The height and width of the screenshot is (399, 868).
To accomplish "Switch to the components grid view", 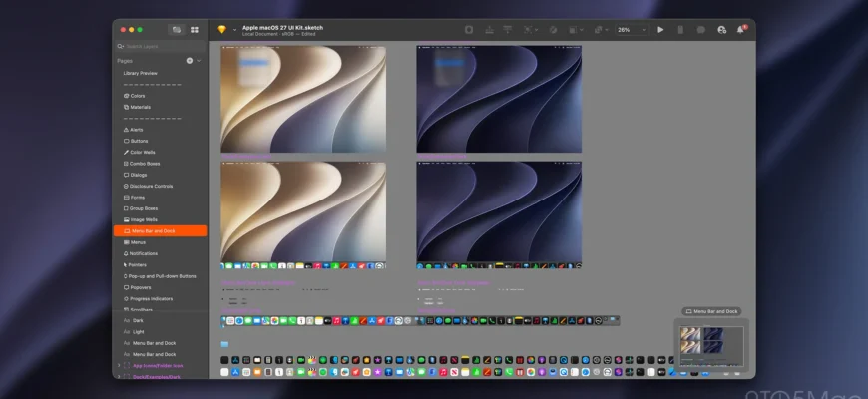I will click(x=195, y=30).
